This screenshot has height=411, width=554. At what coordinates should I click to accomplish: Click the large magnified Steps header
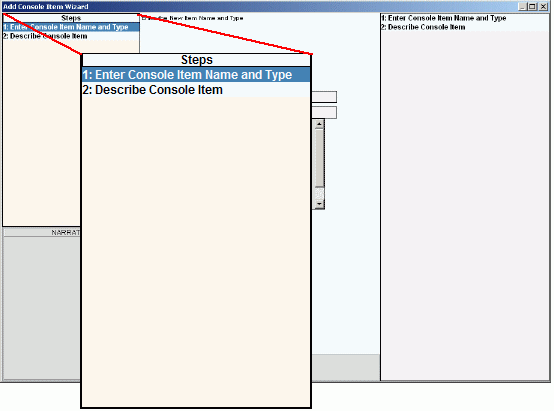click(x=196, y=60)
